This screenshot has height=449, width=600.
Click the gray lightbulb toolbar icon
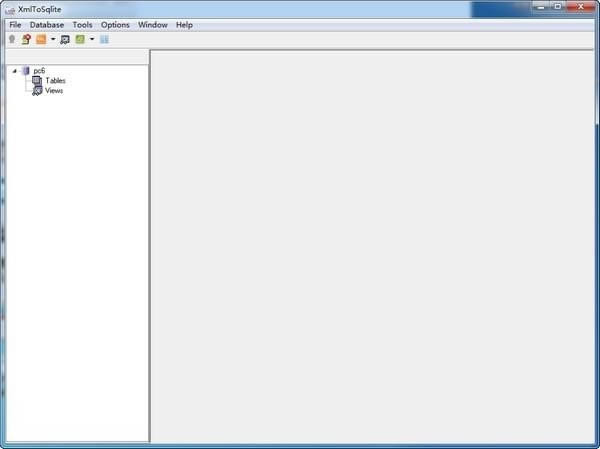tap(12, 39)
